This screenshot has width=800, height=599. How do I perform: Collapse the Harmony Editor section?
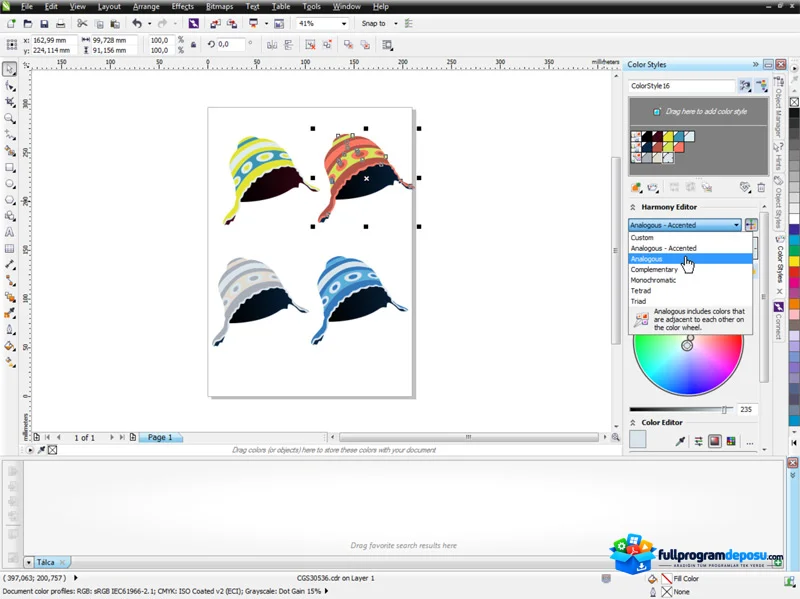pos(633,207)
